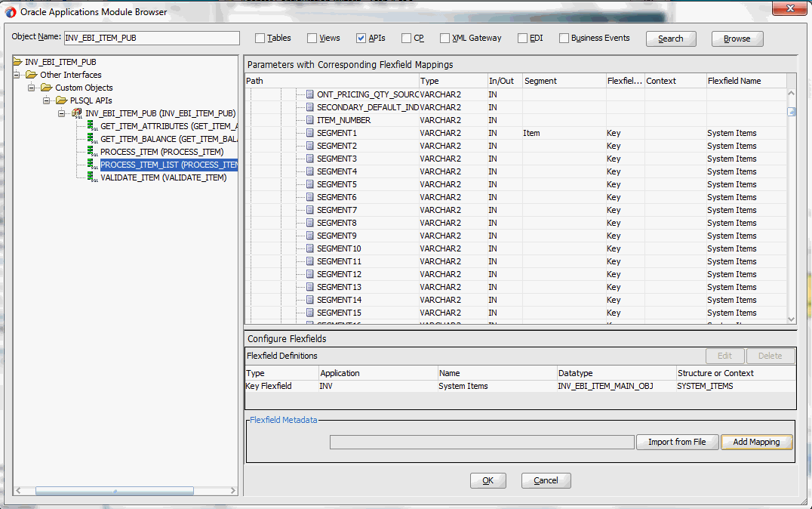Viewport: 812px width, 509px height.
Task: Click the INV_EBI_ITEM_PUB root folder icon
Action: tap(17, 62)
